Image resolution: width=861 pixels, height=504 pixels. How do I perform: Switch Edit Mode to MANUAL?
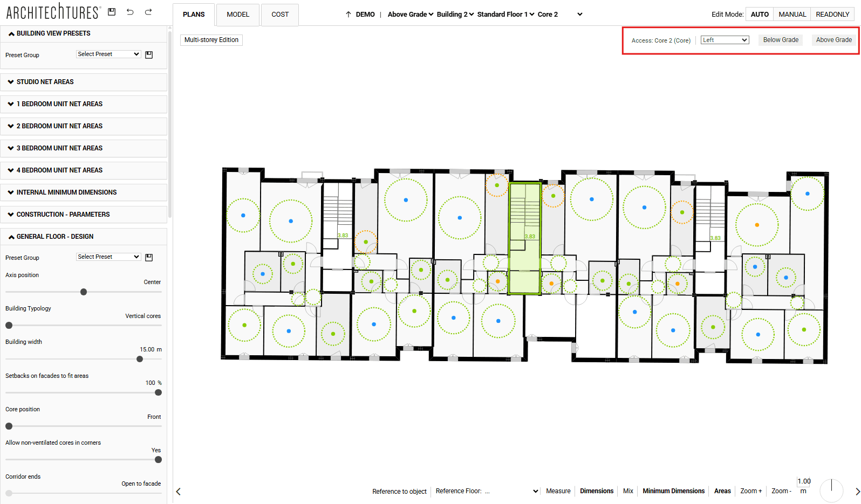pyautogui.click(x=792, y=15)
